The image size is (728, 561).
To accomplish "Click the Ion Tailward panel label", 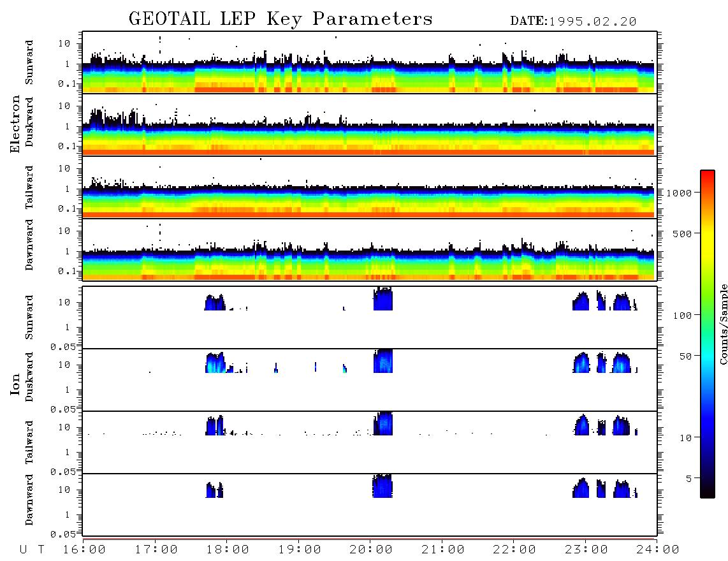I will [x=29, y=442].
